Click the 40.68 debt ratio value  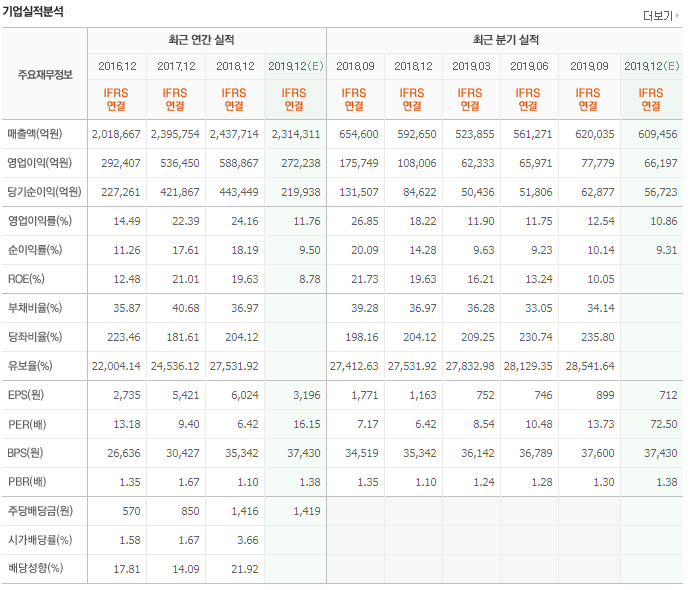(x=186, y=308)
